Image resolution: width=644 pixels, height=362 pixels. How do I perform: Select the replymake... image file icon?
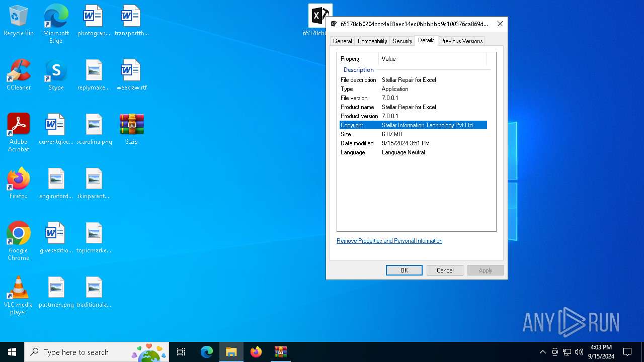tap(94, 75)
